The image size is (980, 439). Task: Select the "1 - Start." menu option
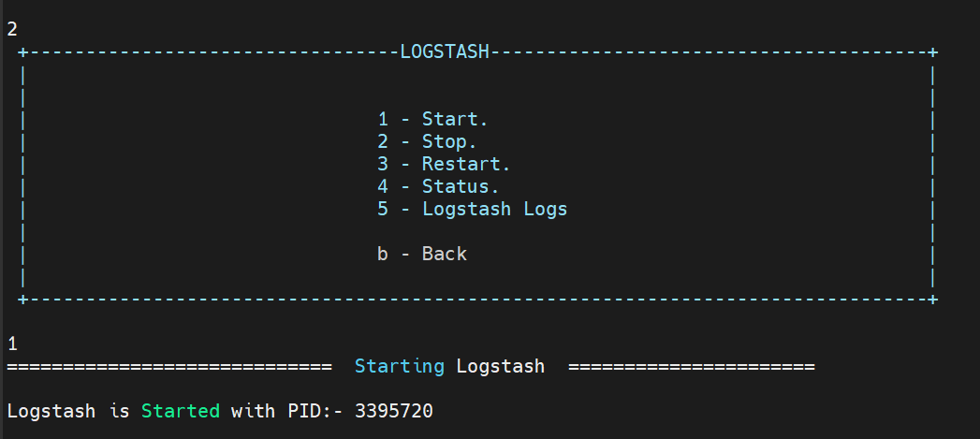coord(432,119)
